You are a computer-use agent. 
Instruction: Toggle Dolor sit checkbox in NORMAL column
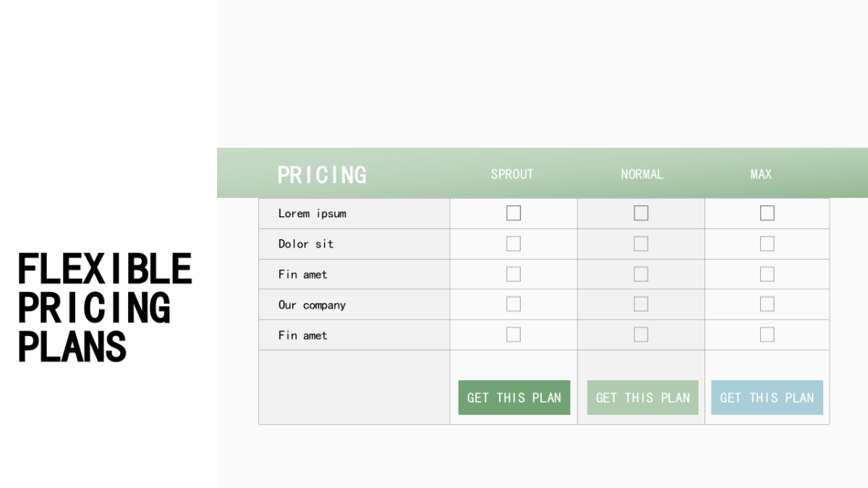tap(641, 244)
